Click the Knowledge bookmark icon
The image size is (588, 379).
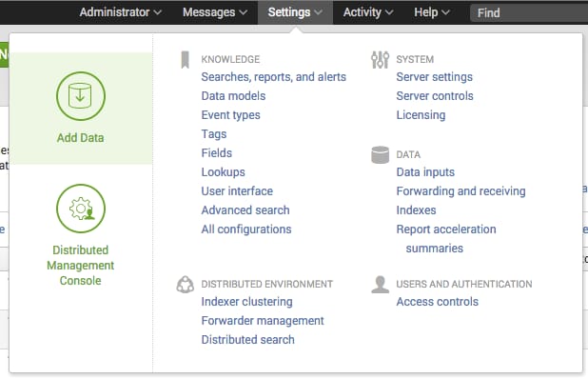point(185,60)
